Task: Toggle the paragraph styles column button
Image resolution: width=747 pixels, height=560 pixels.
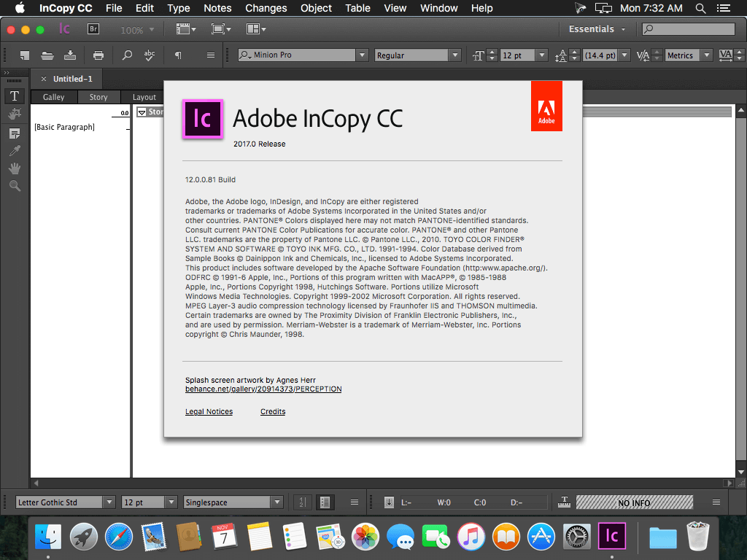Action: coord(325,502)
